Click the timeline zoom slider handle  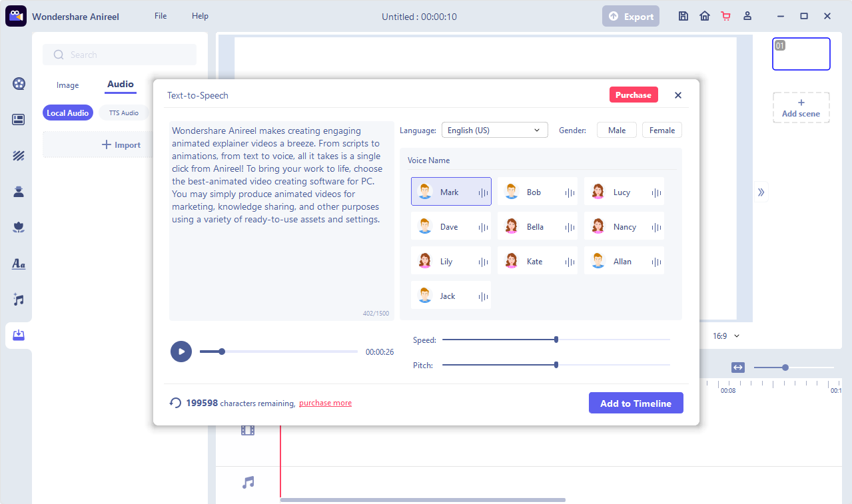click(x=785, y=368)
